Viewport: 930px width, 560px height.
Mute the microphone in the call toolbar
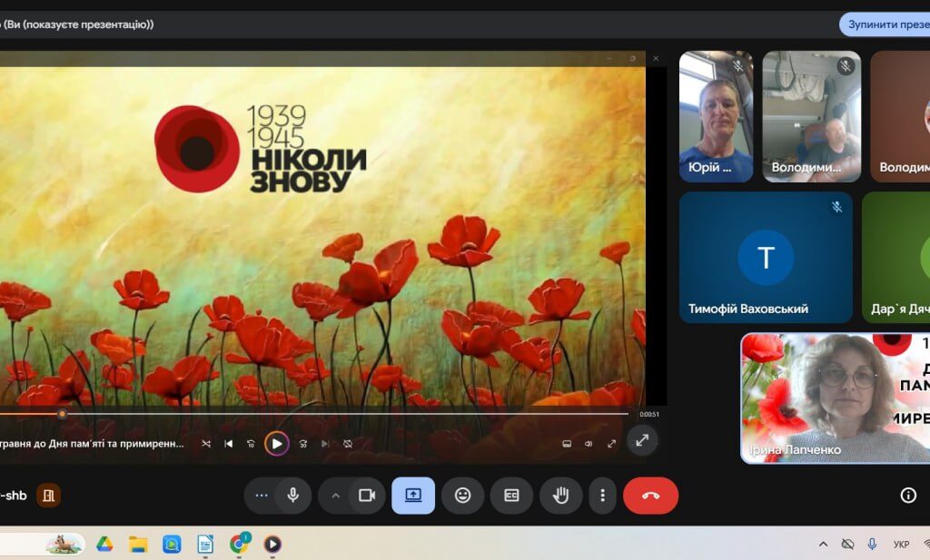pyautogui.click(x=293, y=496)
